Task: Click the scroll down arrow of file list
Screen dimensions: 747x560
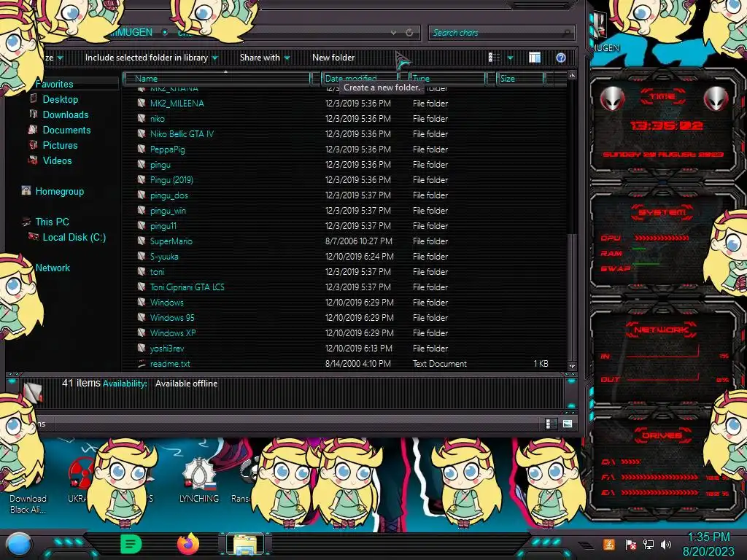Action: (572, 366)
